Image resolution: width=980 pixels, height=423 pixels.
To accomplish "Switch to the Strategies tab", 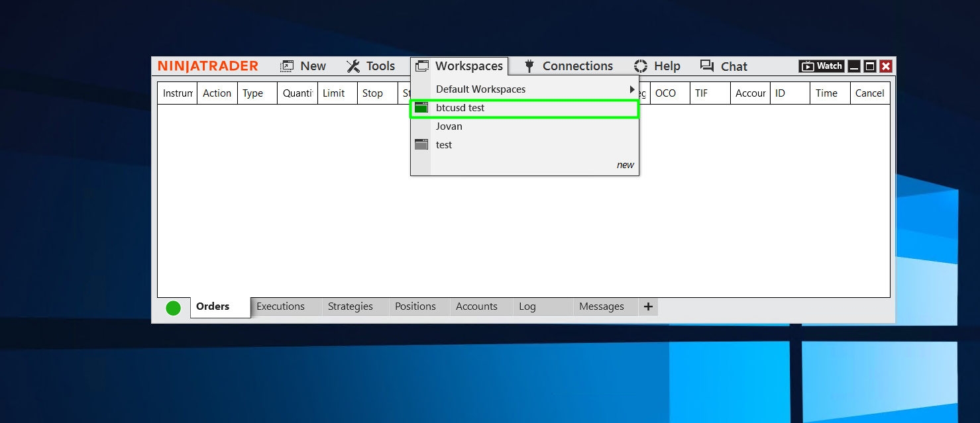I will (350, 306).
